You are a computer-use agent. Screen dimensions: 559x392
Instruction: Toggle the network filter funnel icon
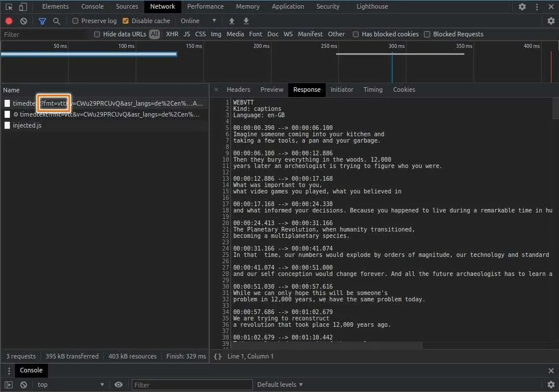coord(42,21)
